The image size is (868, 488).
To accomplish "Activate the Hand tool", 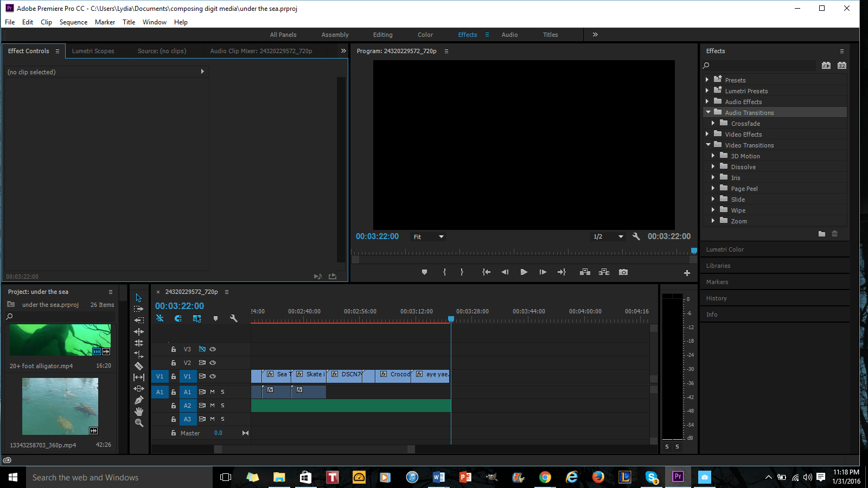I will [139, 412].
